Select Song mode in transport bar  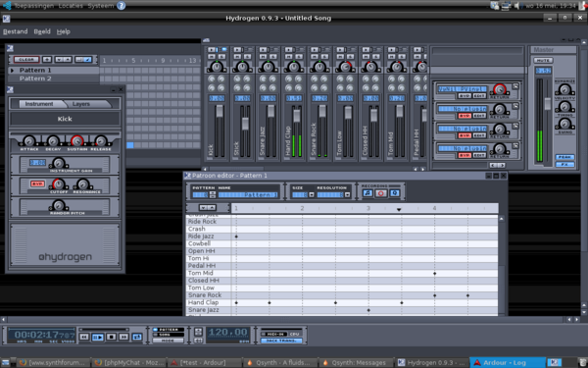tap(169, 335)
